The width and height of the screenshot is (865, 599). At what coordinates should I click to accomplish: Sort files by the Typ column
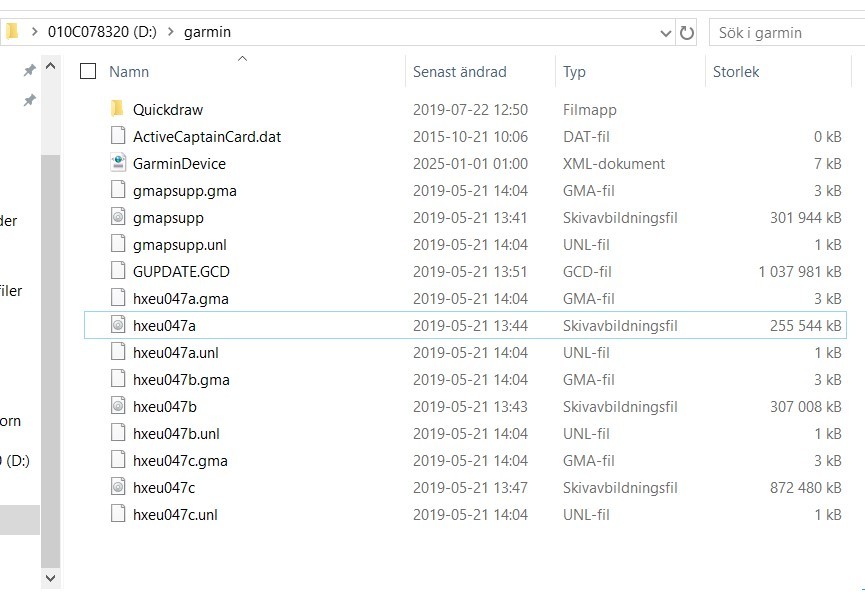pyautogui.click(x=574, y=72)
